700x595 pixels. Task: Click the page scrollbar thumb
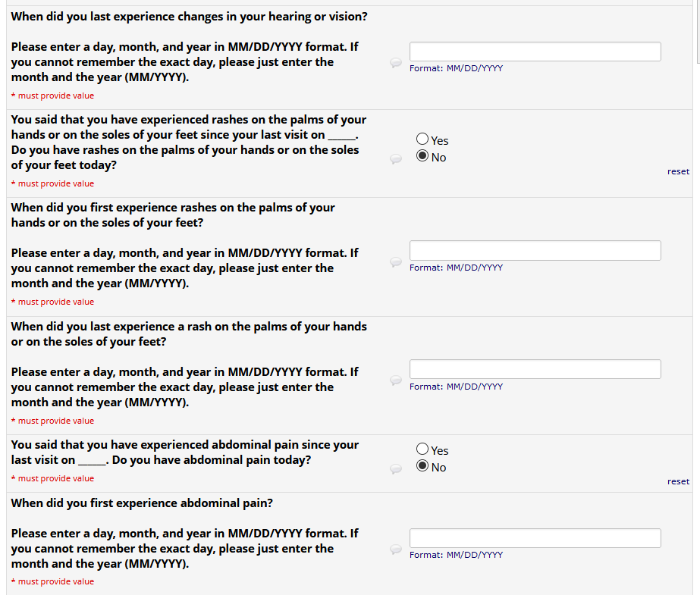pos(697,30)
